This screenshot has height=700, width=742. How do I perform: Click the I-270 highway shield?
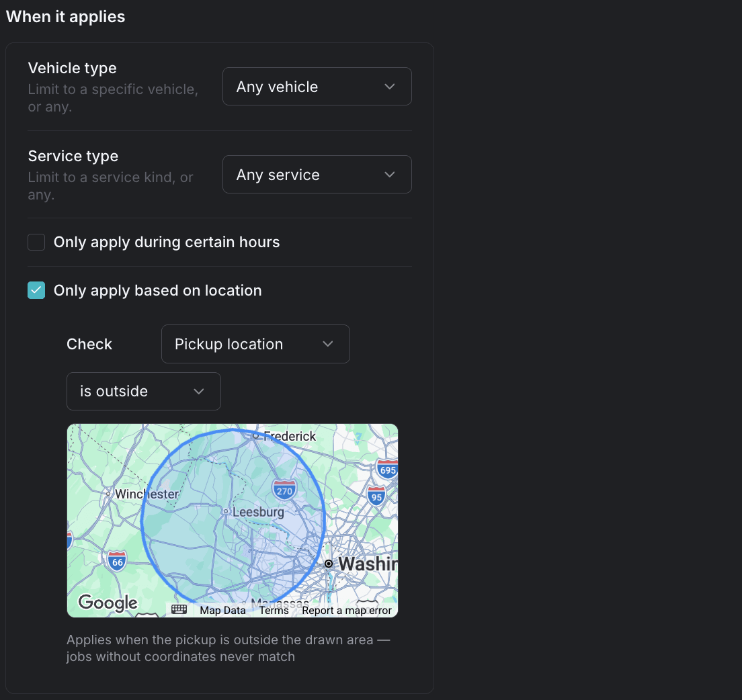pos(284,490)
